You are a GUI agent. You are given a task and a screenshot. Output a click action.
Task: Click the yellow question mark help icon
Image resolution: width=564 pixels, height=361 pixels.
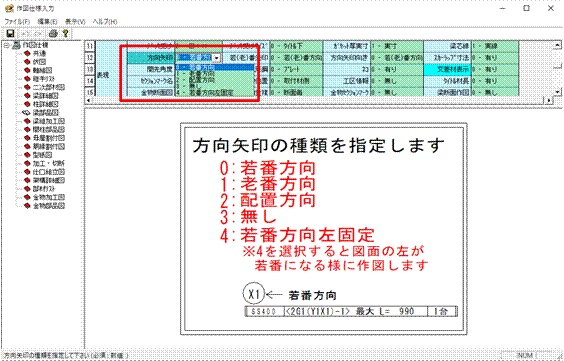pos(65,33)
